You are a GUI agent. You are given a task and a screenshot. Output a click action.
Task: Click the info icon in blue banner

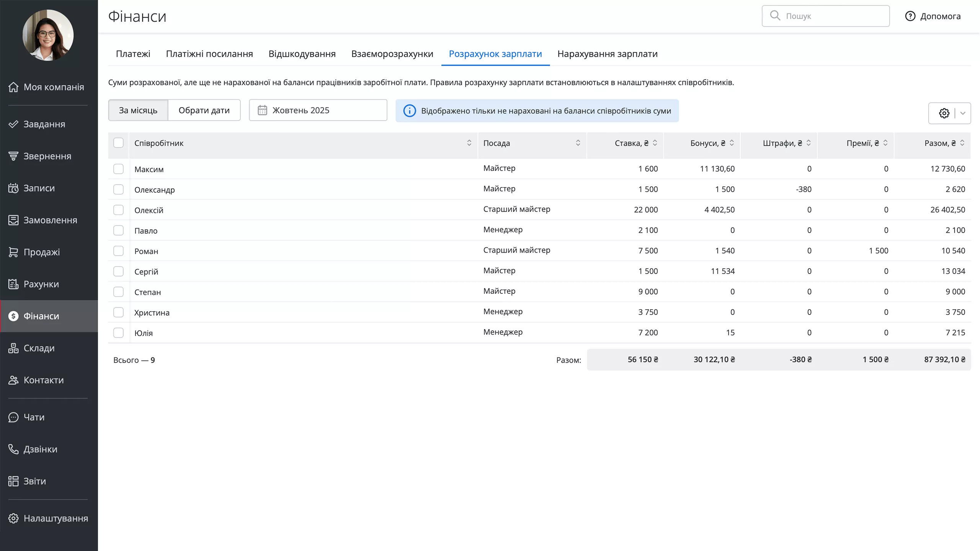(409, 111)
